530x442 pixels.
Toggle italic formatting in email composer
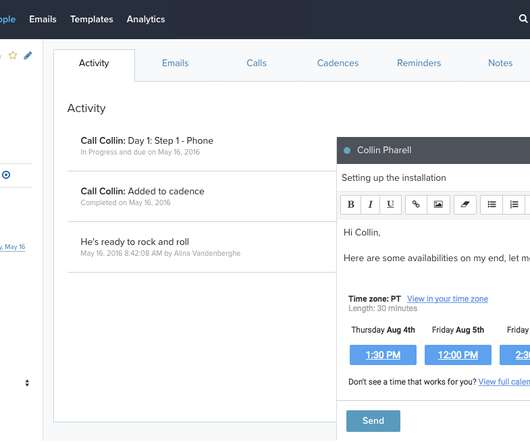pos(370,204)
